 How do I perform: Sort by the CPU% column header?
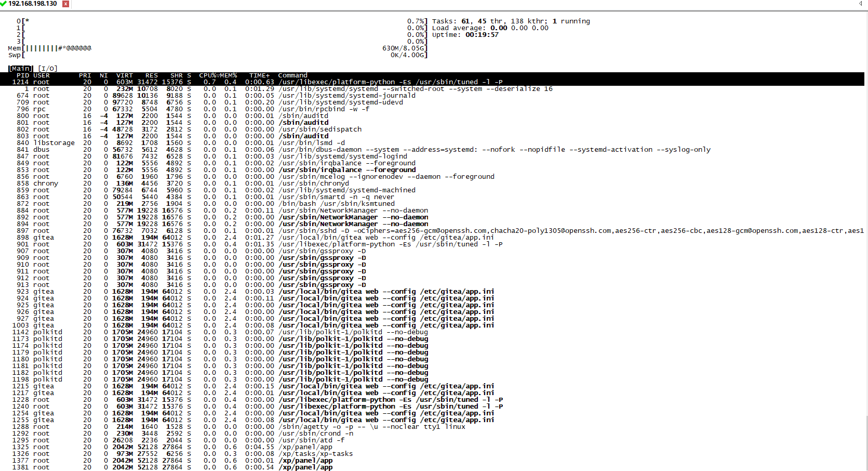click(x=208, y=75)
